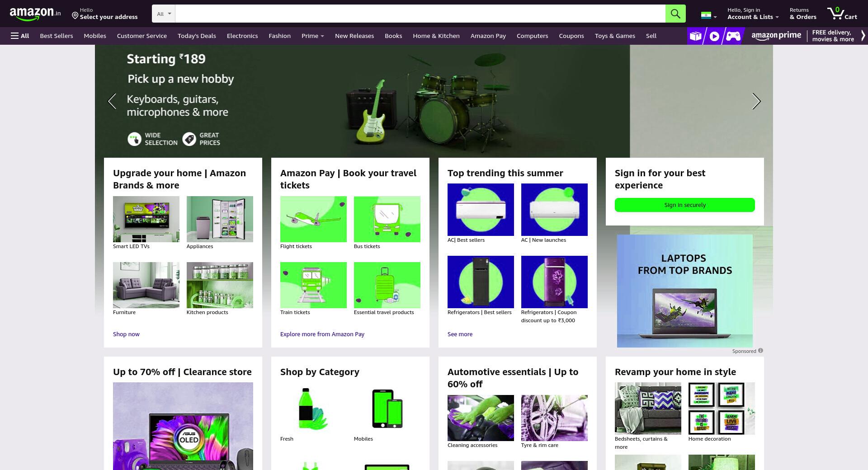Click the Prime gaming controller icon
The height and width of the screenshot is (470, 868).
(x=733, y=36)
